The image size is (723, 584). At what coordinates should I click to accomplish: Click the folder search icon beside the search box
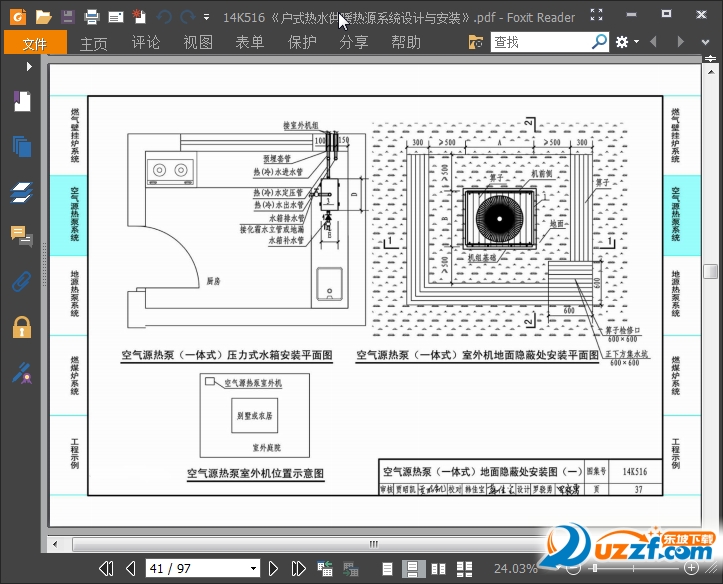(476, 42)
